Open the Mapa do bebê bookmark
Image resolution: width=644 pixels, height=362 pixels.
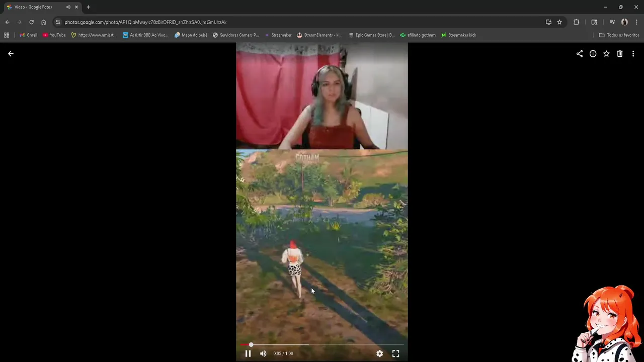click(191, 35)
